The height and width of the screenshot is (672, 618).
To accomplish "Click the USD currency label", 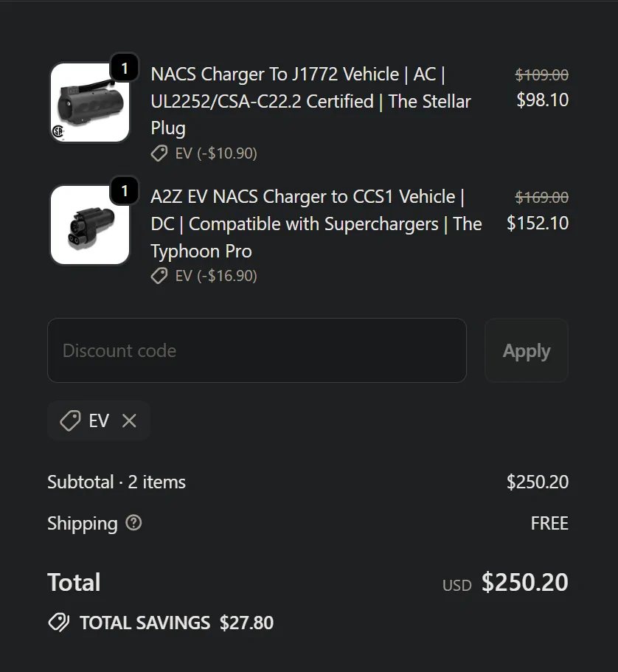I will click(x=456, y=585).
